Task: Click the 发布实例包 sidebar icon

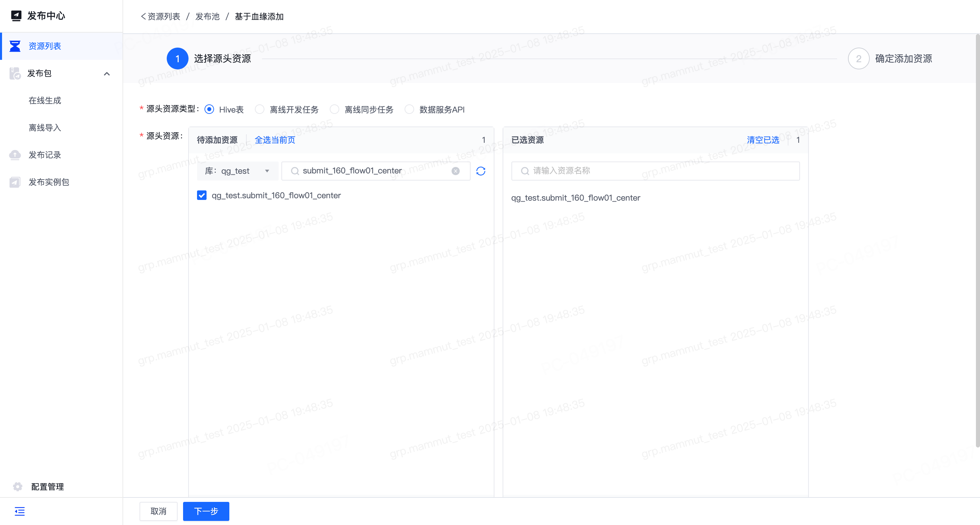Action: (15, 182)
